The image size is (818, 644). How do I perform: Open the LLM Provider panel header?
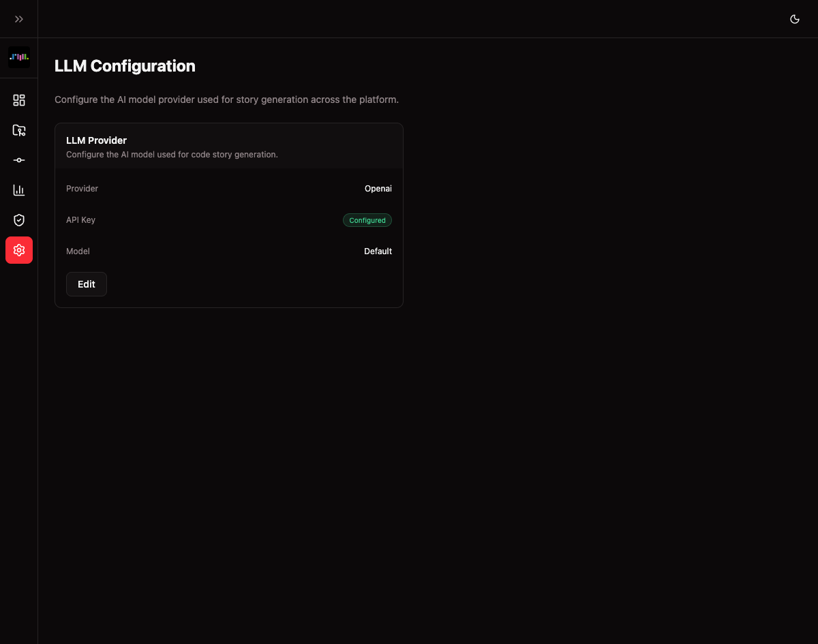point(96,140)
